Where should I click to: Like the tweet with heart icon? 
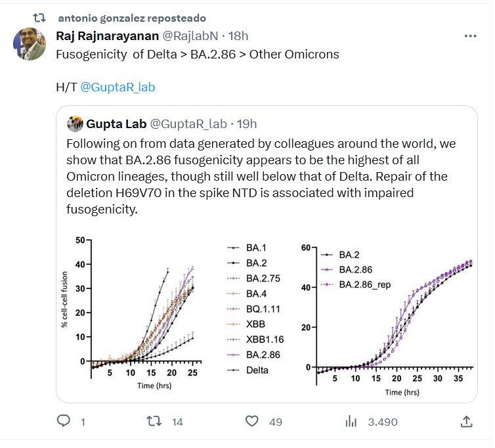252,421
